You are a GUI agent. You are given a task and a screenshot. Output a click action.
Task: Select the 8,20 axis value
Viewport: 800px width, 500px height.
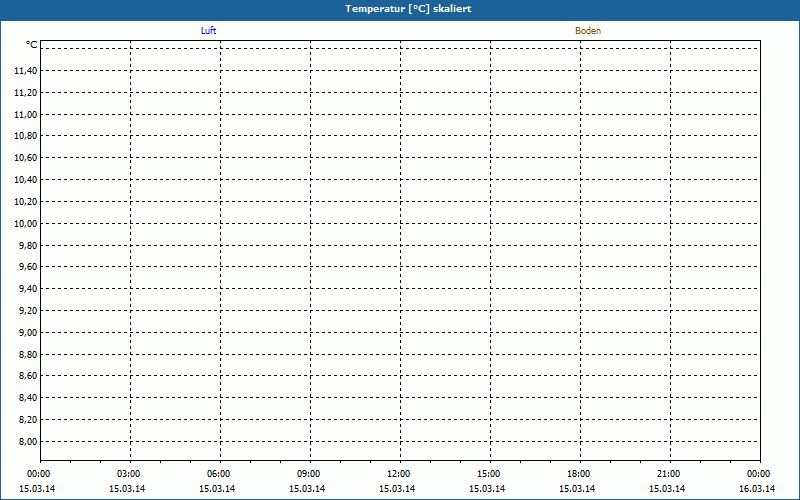pyautogui.click(x=28, y=420)
